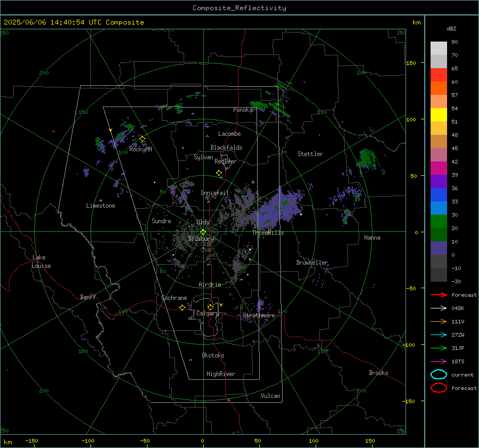Click the Strathmore city label
Image resolution: width=479 pixels, height=448 pixels.
pos(259,315)
